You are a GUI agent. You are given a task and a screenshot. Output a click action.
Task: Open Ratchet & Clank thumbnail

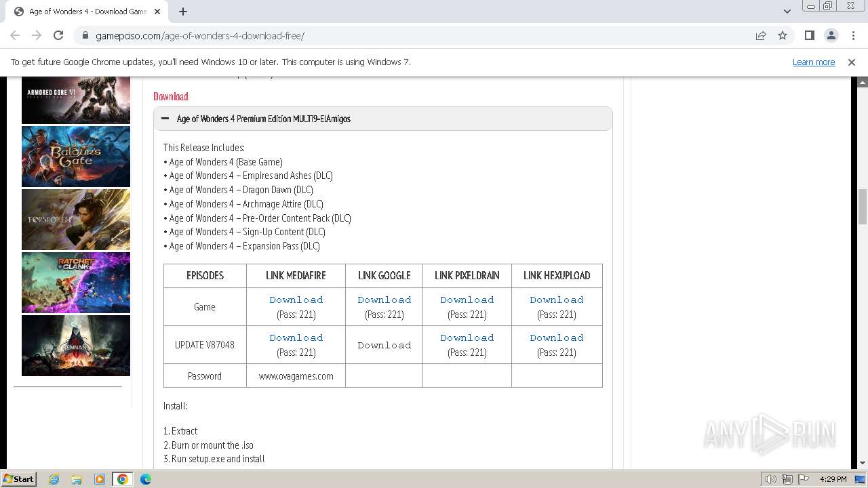pos(76,283)
